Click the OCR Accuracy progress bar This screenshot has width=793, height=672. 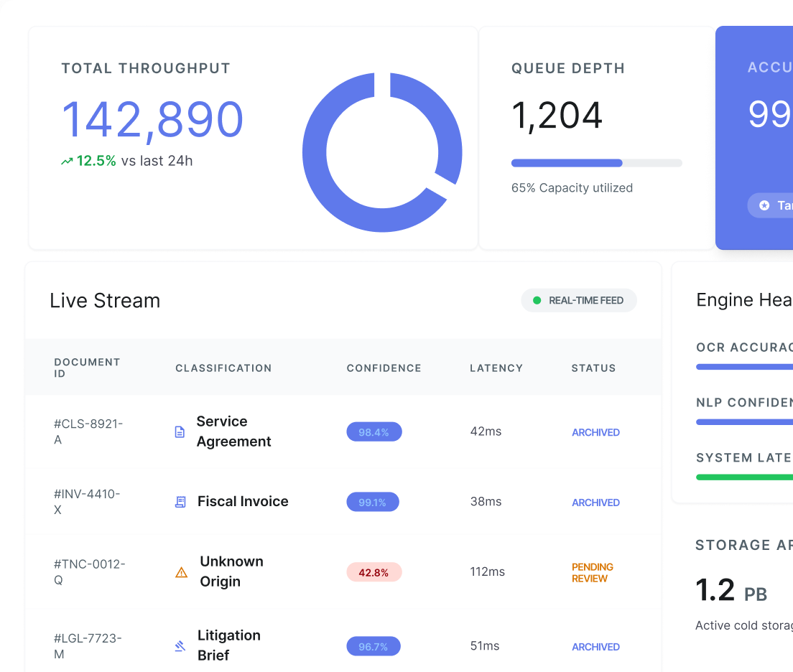pyautogui.click(x=744, y=367)
